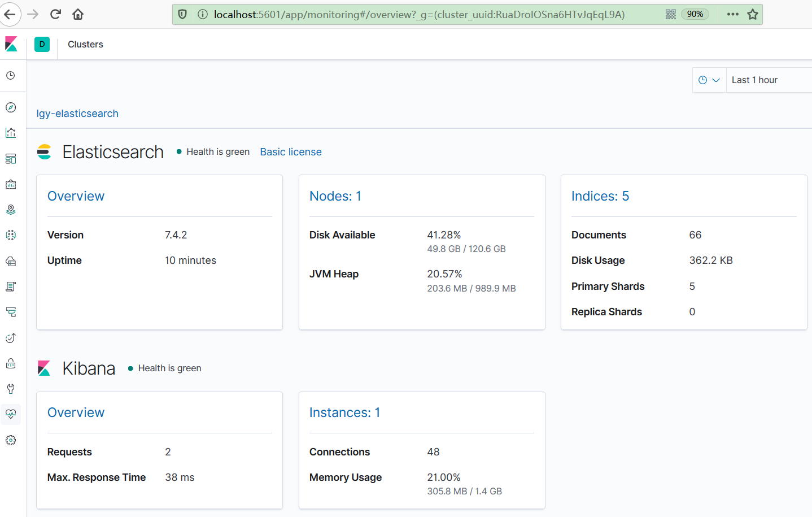Open Logs icon in sidebar
Viewport: 812px width, 517px height.
(x=11, y=286)
